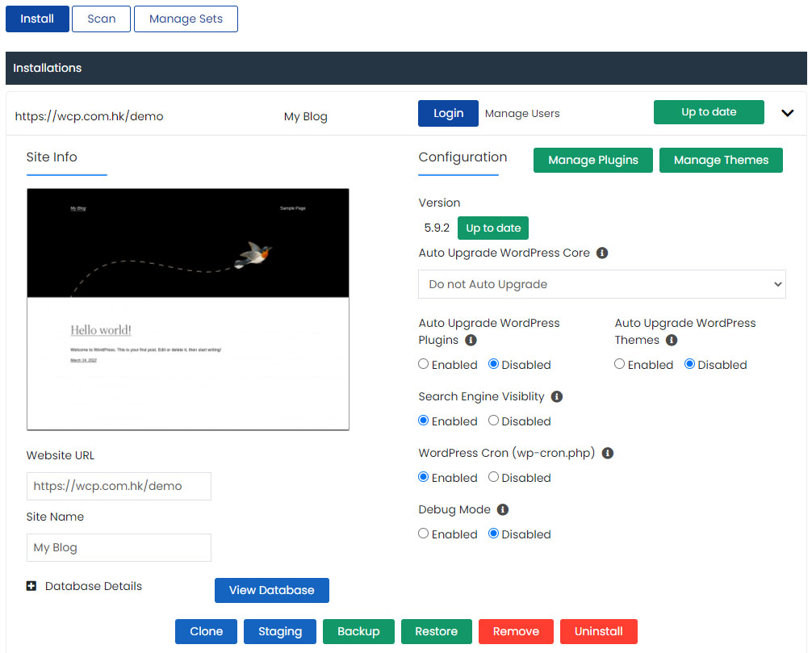Click the site preview thumbnail

[x=187, y=309]
